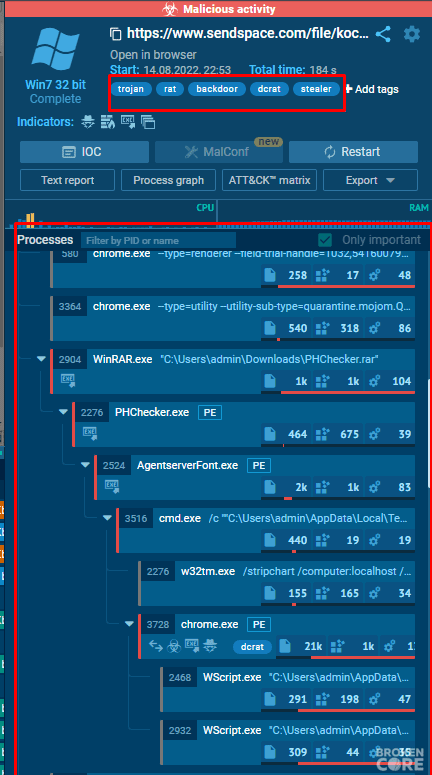Viewport: 432px width, 775px height.
Task: Open settings gear icon at top right
Action: pyautogui.click(x=411, y=34)
